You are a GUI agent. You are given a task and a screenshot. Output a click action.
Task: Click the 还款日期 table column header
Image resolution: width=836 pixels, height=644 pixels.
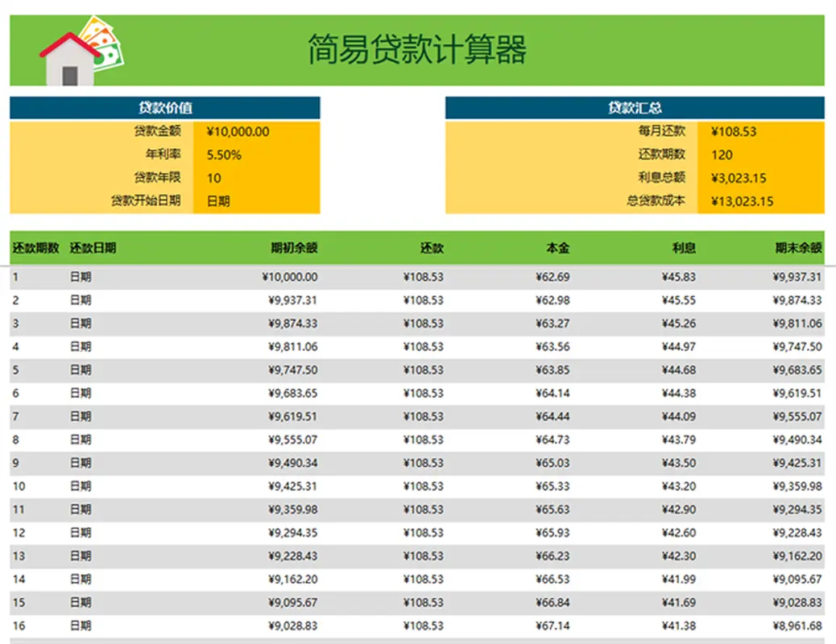(93, 248)
